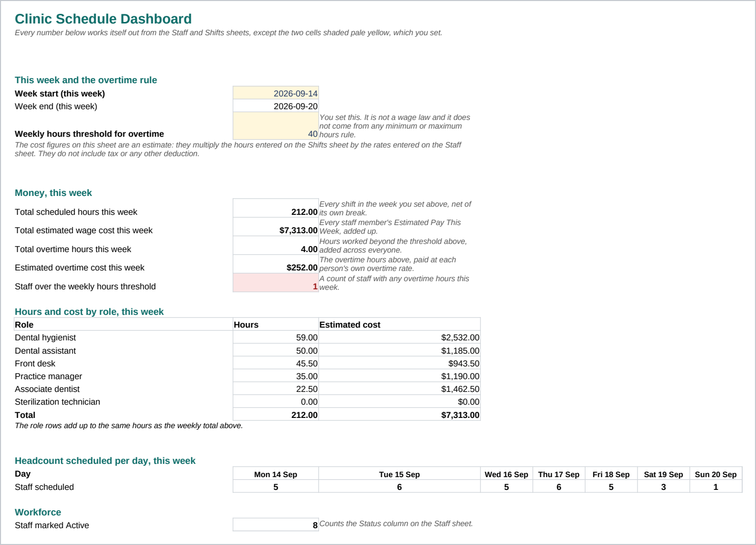This screenshot has height=545, width=756.
Task: Click the Dental hygienist role row label
Action: [45, 337]
